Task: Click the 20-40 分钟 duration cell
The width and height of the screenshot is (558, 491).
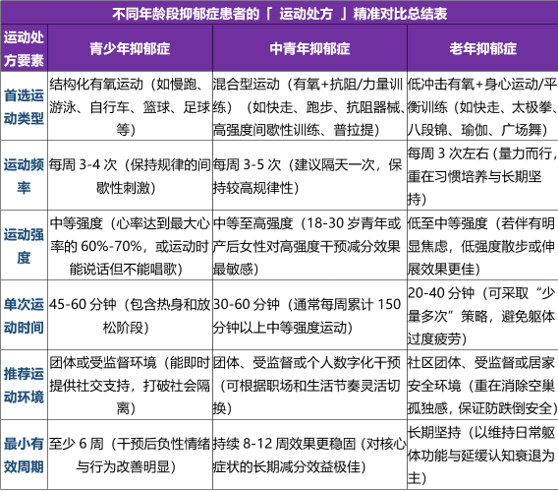Action: click(483, 315)
